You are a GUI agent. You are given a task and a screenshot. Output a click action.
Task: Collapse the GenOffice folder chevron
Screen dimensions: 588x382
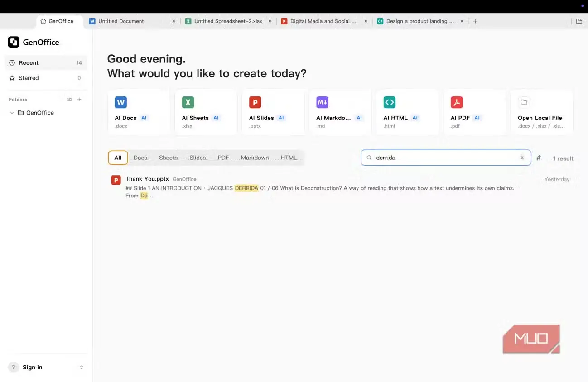pos(12,113)
